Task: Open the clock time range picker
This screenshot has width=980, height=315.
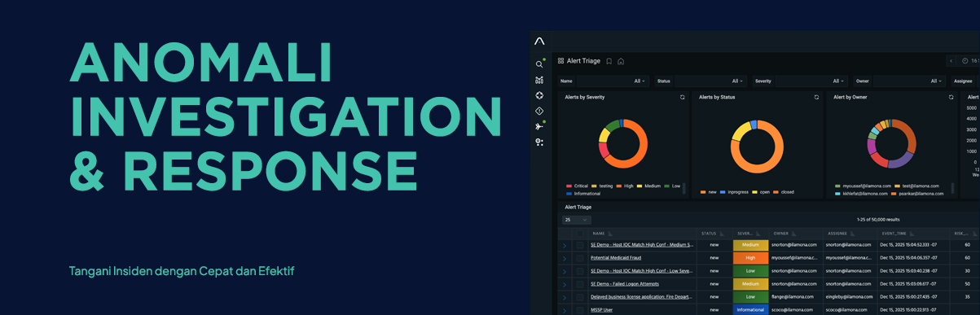Action: pos(965,61)
